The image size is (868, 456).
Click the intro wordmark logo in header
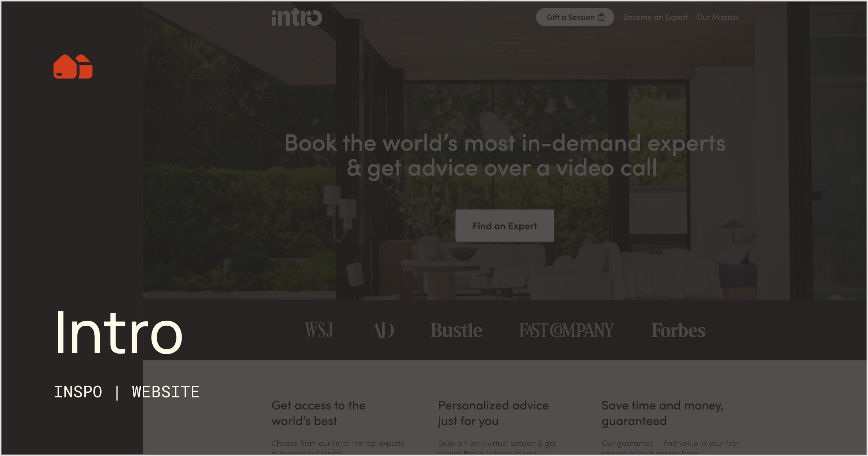tap(297, 17)
